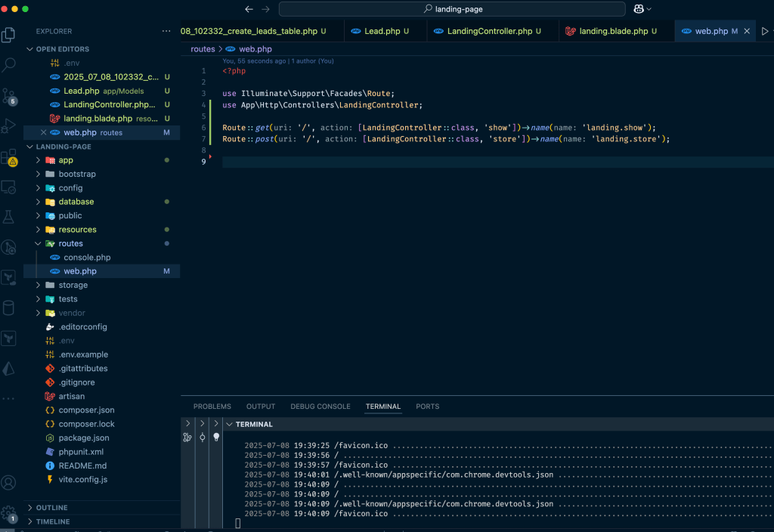774x532 pixels.
Task: Open Extensions view with warning badge
Action: coord(9,156)
